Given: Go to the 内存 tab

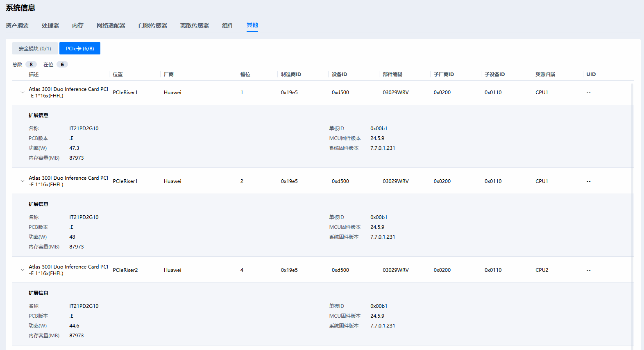Looking at the screenshot, I should [78, 25].
